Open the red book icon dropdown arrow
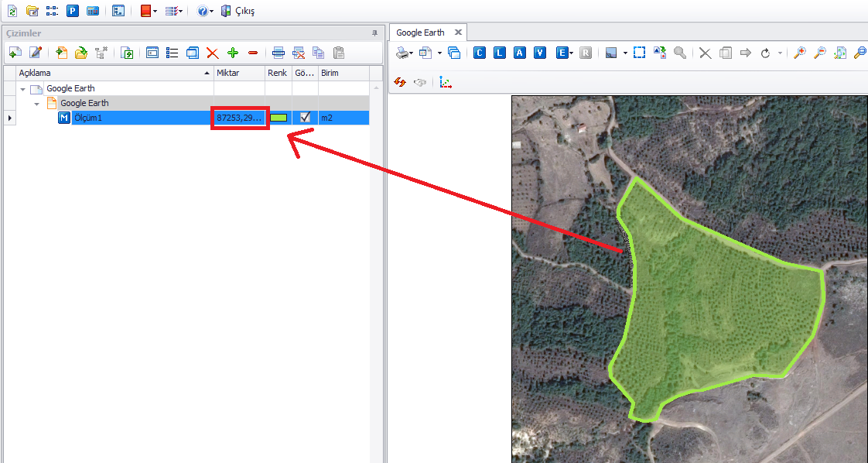The height and width of the screenshot is (463, 868). point(155,12)
